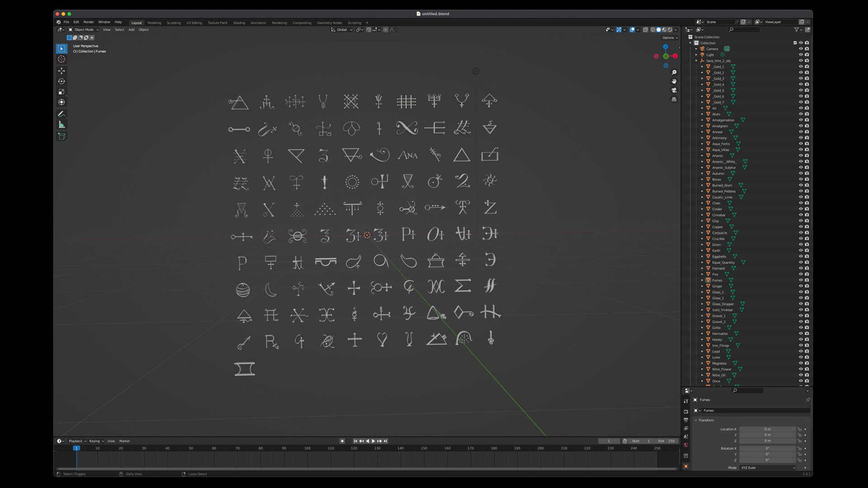Hide the Antimony object in viewport
Image resolution: width=868 pixels, height=488 pixels.
click(801, 138)
